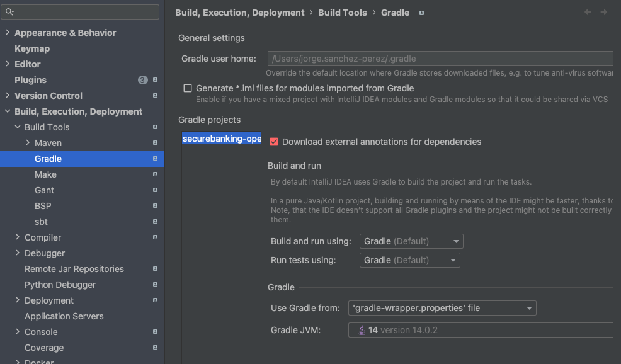The height and width of the screenshot is (364, 621).
Task: Click the project-level icon beside BSP
Action: (x=155, y=206)
